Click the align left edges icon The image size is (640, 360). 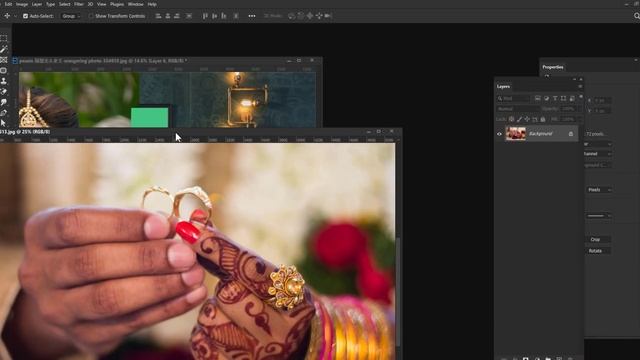coord(158,16)
